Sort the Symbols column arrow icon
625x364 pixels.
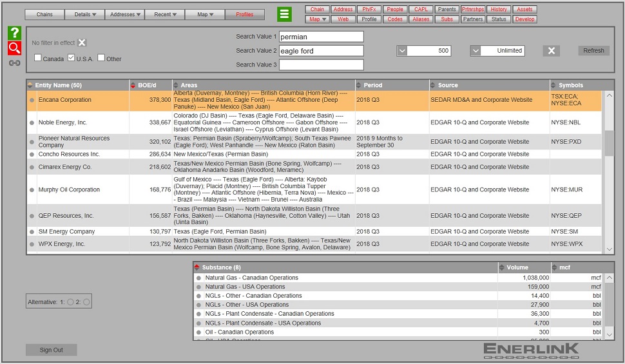pyautogui.click(x=553, y=85)
